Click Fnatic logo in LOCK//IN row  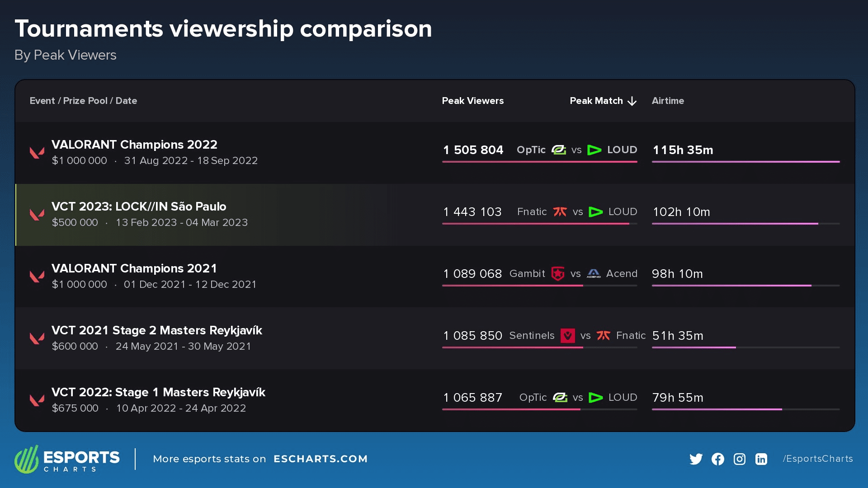[x=560, y=212]
